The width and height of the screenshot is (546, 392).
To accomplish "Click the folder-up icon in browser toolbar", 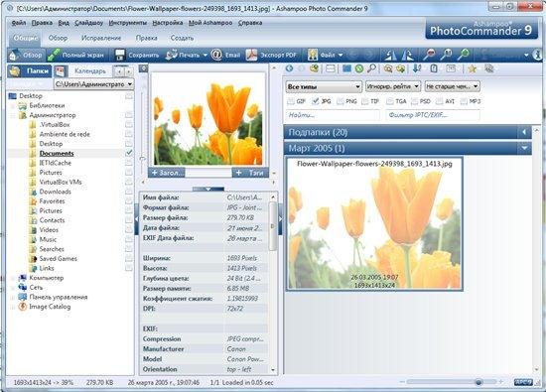I will (x=315, y=68).
